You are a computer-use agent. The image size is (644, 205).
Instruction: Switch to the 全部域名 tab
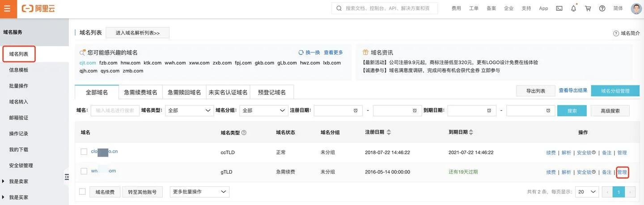97,92
